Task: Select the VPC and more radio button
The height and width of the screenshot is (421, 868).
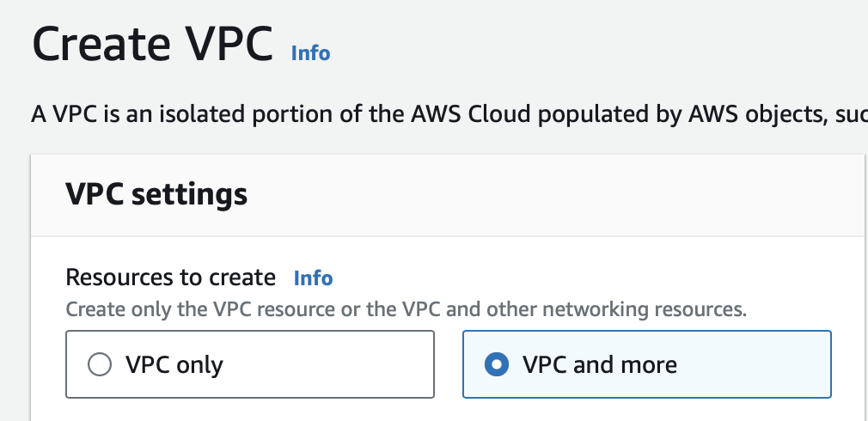Action: [x=496, y=364]
